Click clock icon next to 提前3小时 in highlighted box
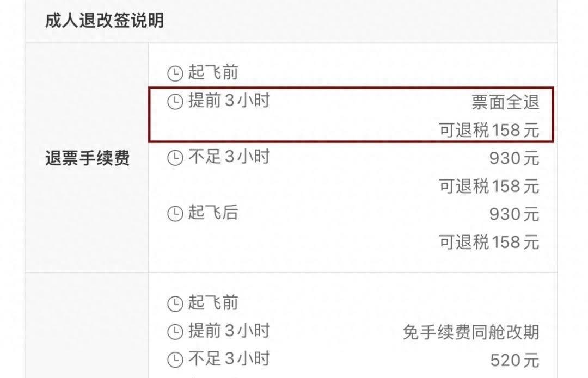 tap(175, 102)
